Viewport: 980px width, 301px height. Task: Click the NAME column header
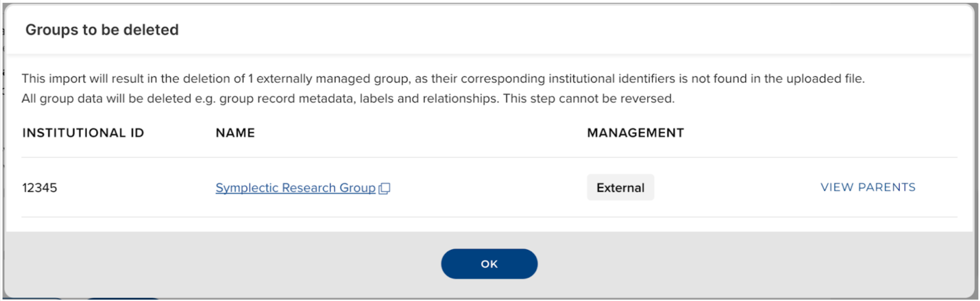(x=235, y=133)
